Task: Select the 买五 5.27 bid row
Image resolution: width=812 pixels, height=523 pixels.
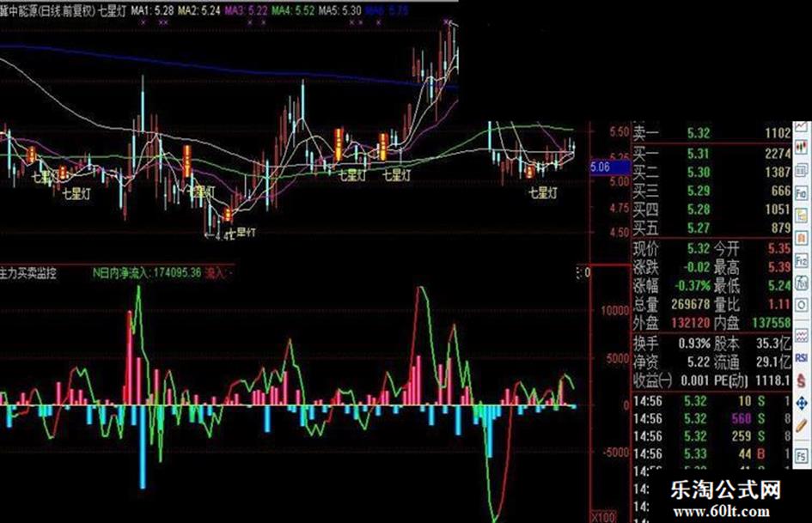Action: (711, 228)
